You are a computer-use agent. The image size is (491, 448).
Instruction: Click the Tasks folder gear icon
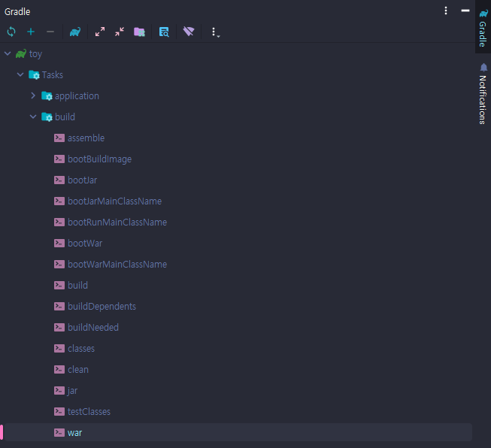pyautogui.click(x=34, y=75)
